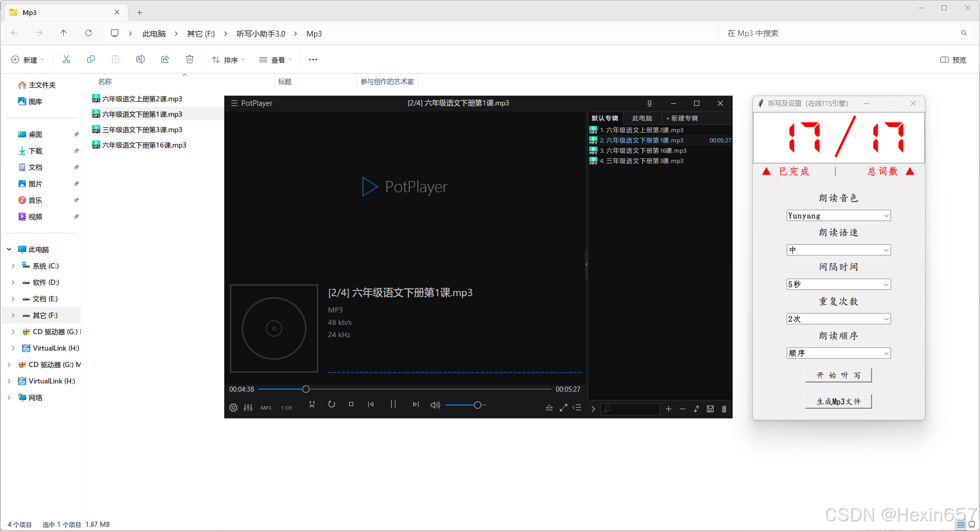The image size is (980, 531).
Task: Open the 朗读音色 Yunyang dropdown
Action: point(839,216)
